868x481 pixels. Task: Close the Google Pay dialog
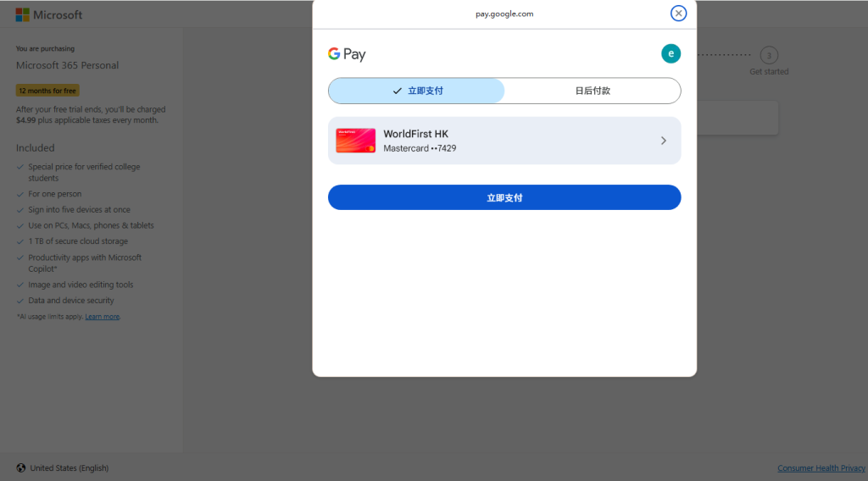click(678, 14)
